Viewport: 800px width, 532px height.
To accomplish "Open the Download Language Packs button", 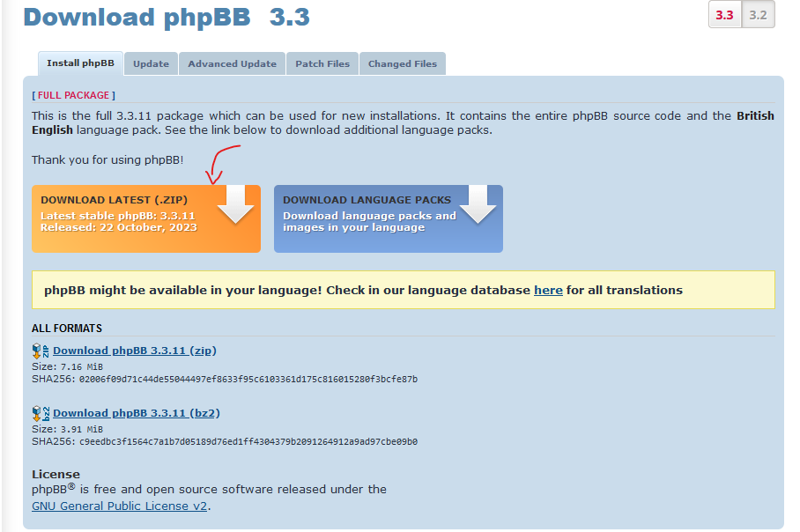I will (389, 218).
